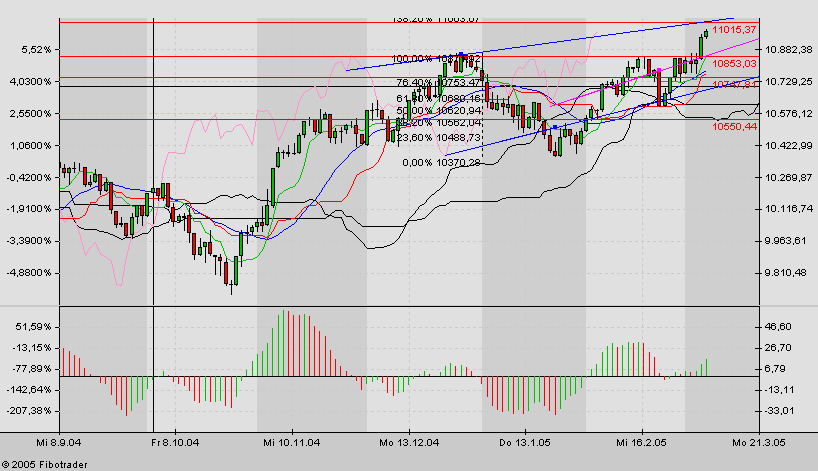Select the Mi 10.11.04 date marker

291,439
